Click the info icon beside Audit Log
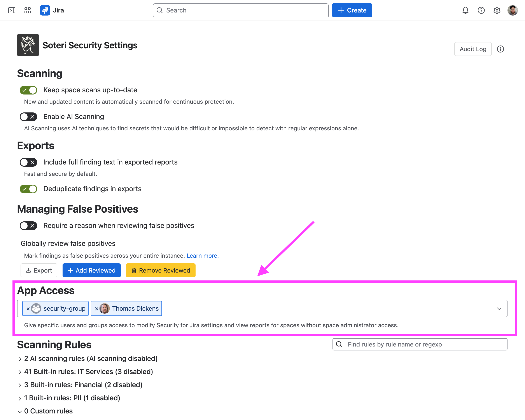Viewport: 525px width, 420px height. [500, 49]
